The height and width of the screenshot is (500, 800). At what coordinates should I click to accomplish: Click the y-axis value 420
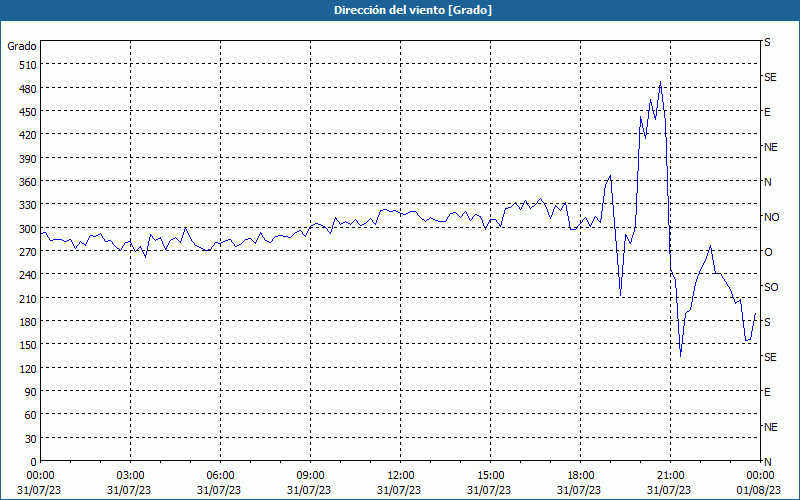29,135
